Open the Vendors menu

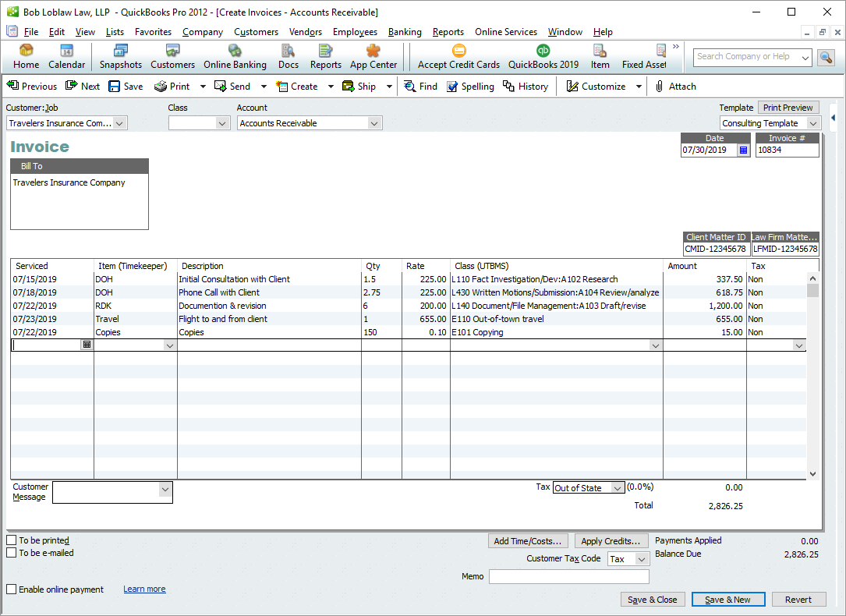306,32
